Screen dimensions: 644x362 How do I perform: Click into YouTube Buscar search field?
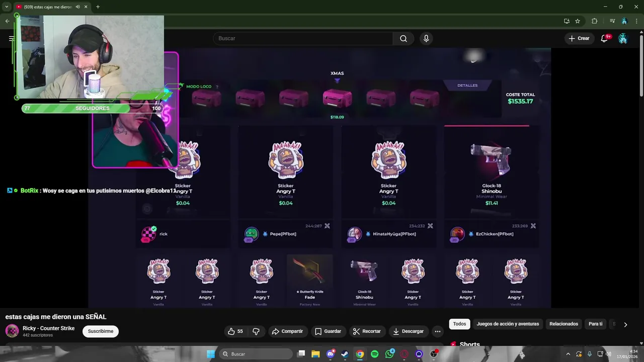coord(303,38)
